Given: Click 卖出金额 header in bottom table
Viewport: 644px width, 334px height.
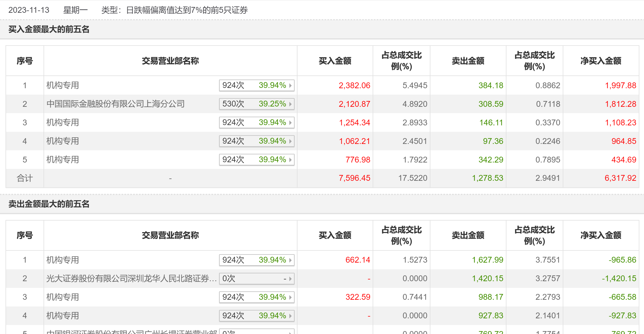Looking at the screenshot, I should tap(468, 235).
